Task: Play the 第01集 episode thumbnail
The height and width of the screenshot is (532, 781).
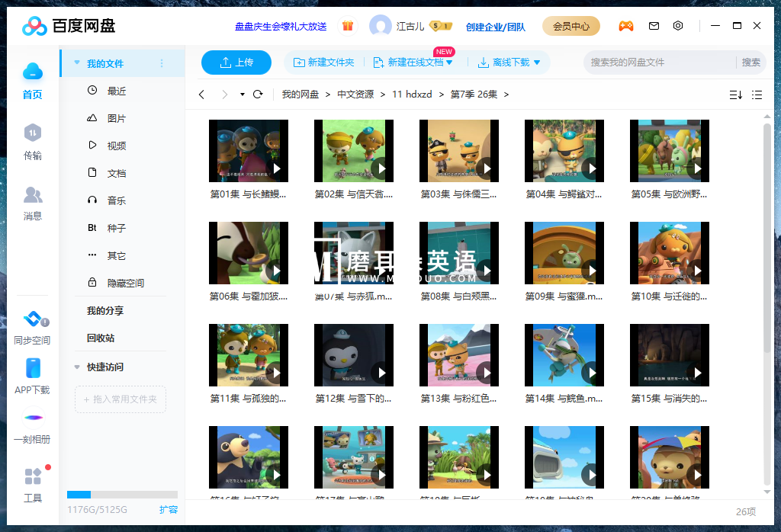Action: (248, 150)
